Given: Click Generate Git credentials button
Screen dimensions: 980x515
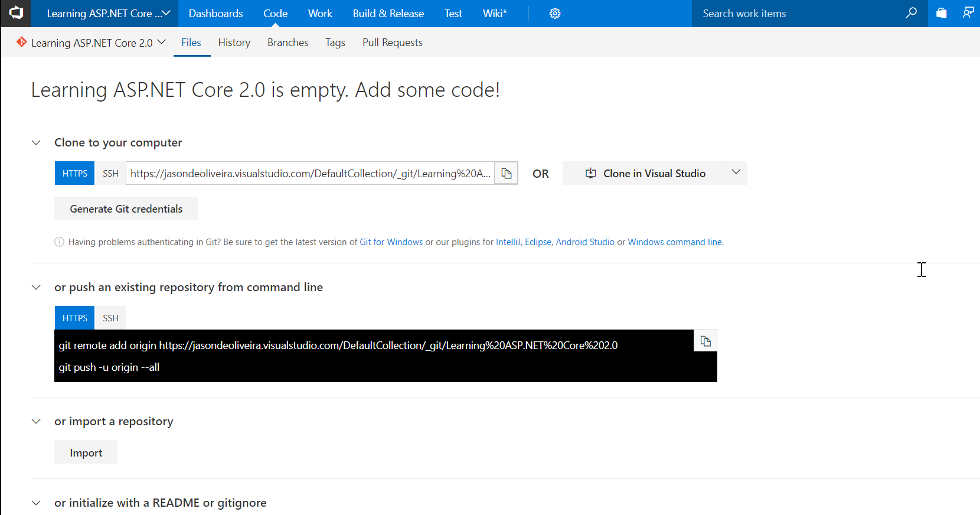Looking at the screenshot, I should pos(126,209).
